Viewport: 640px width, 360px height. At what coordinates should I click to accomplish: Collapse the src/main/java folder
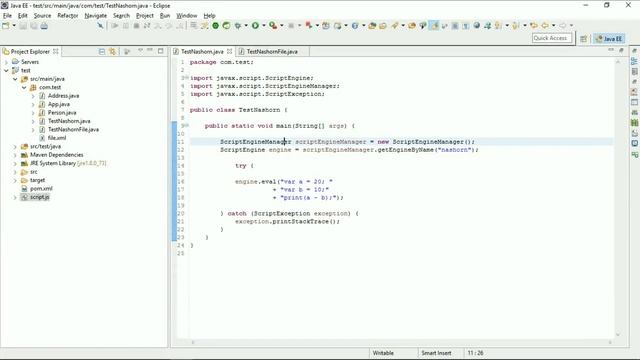click(x=15, y=79)
